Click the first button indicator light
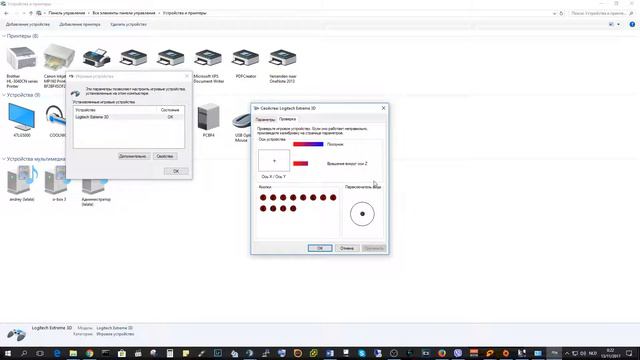The image size is (640, 360). (263, 198)
